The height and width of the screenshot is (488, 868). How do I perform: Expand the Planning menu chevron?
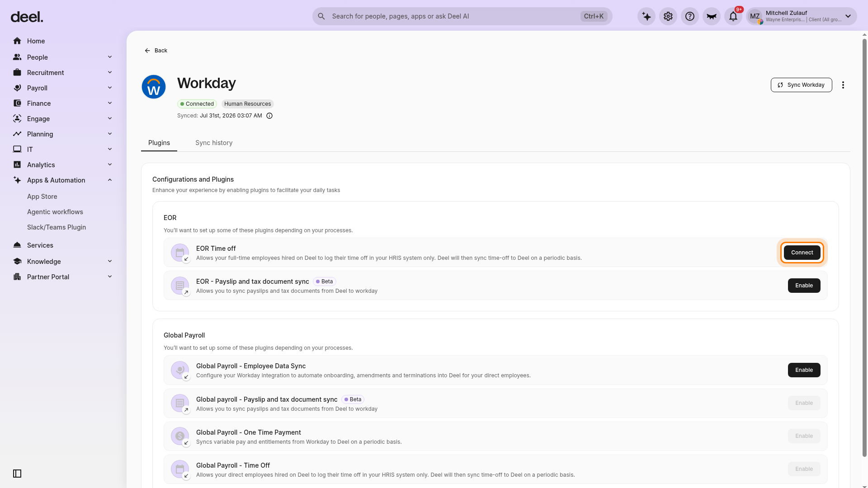click(x=110, y=134)
